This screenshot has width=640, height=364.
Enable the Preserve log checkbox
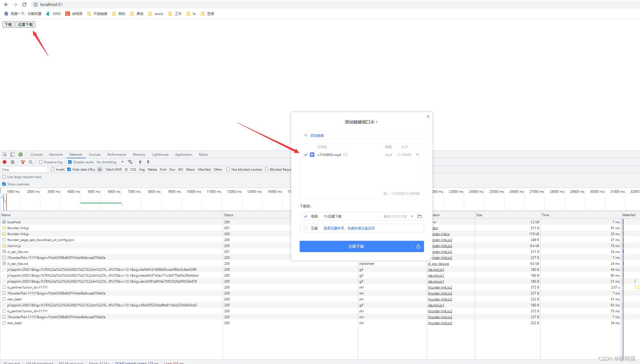41,162
